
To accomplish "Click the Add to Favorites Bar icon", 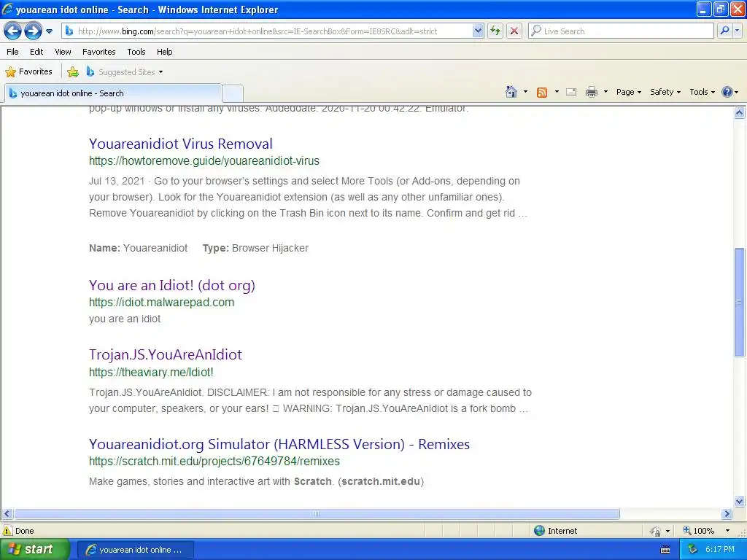I will 73,72.
